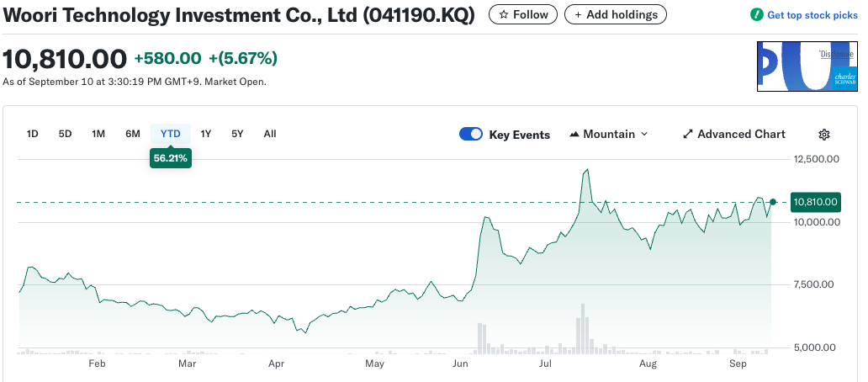This screenshot has height=382, width=868.
Task: Click the July peak on price chart
Action: click(x=585, y=170)
